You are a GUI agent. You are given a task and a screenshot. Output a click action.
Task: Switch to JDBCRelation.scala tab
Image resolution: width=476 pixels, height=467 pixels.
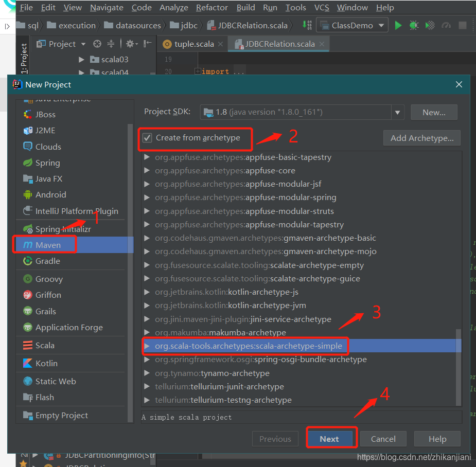(279, 44)
